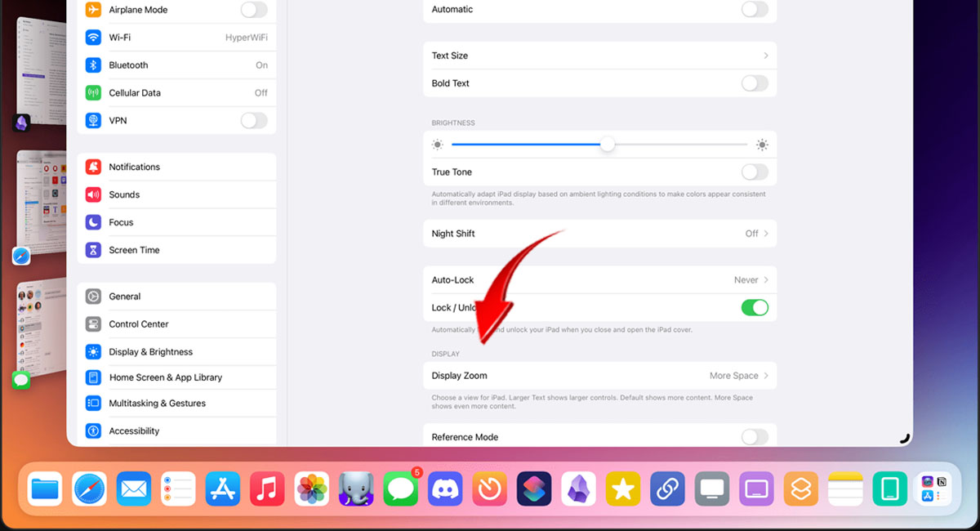This screenshot has height=531, width=980.
Task: Open Obsidian from the dock
Action: (x=578, y=489)
